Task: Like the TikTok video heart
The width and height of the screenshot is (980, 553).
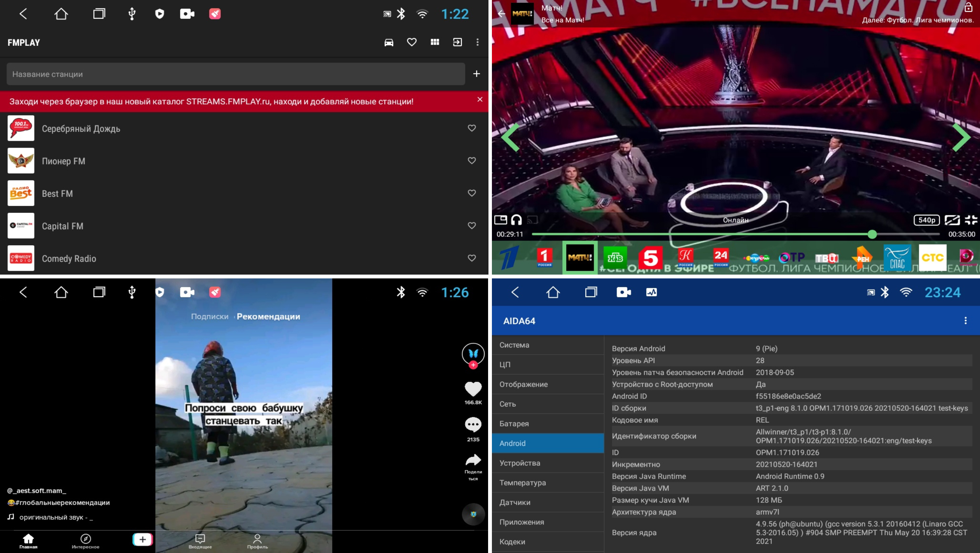Action: pos(473,389)
